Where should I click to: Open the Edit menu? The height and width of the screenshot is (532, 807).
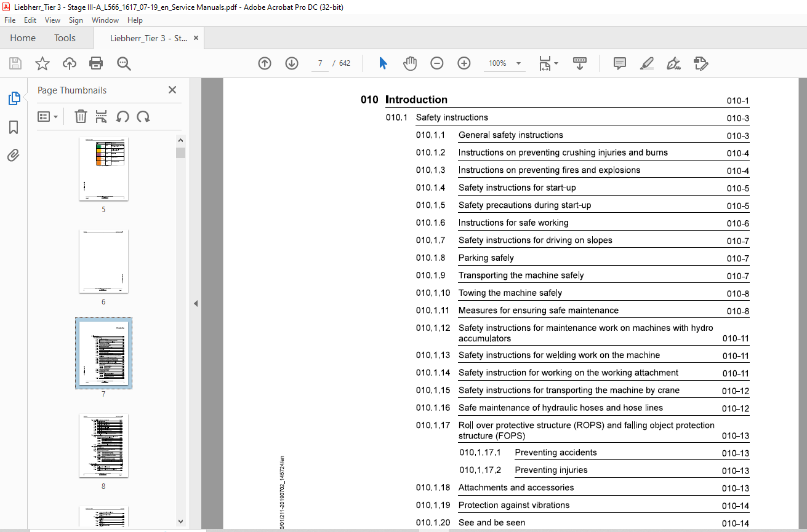(30, 20)
